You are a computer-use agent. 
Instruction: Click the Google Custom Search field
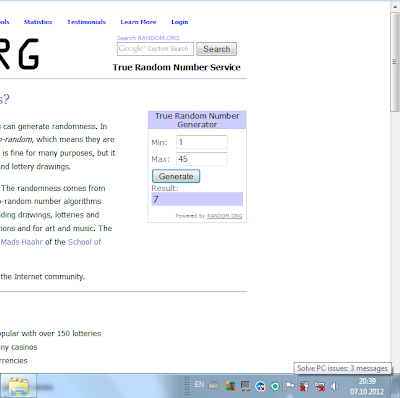155,49
